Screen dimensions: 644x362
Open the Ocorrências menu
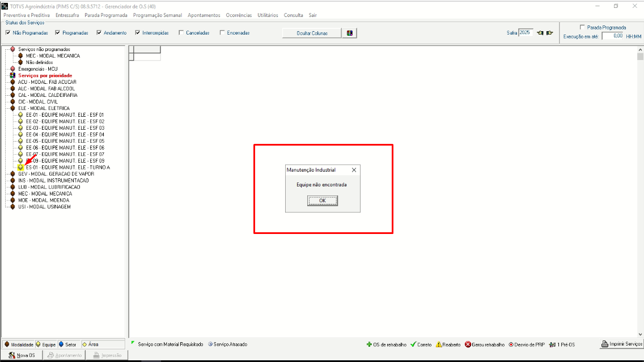click(239, 15)
